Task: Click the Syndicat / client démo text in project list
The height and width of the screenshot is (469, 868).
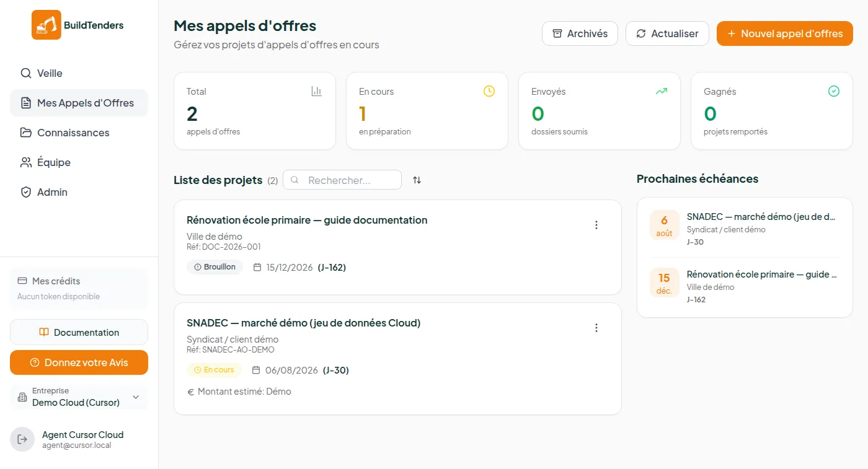Action: click(232, 339)
